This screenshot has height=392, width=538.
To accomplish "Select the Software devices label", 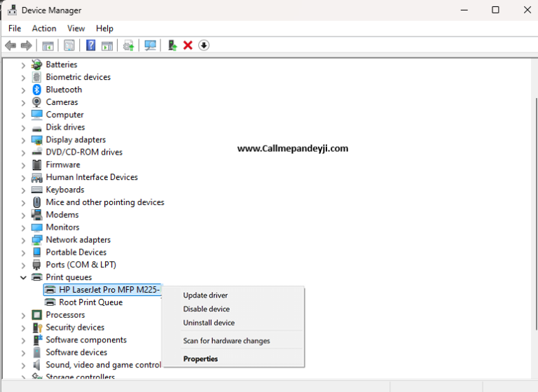I will (x=76, y=352).
